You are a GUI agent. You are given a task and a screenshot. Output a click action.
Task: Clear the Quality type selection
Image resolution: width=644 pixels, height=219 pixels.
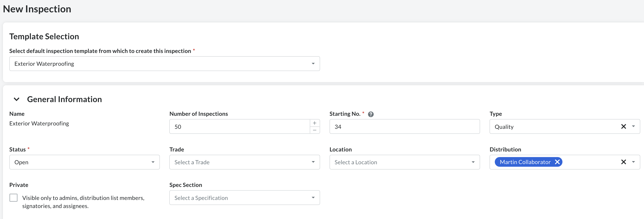pos(624,127)
